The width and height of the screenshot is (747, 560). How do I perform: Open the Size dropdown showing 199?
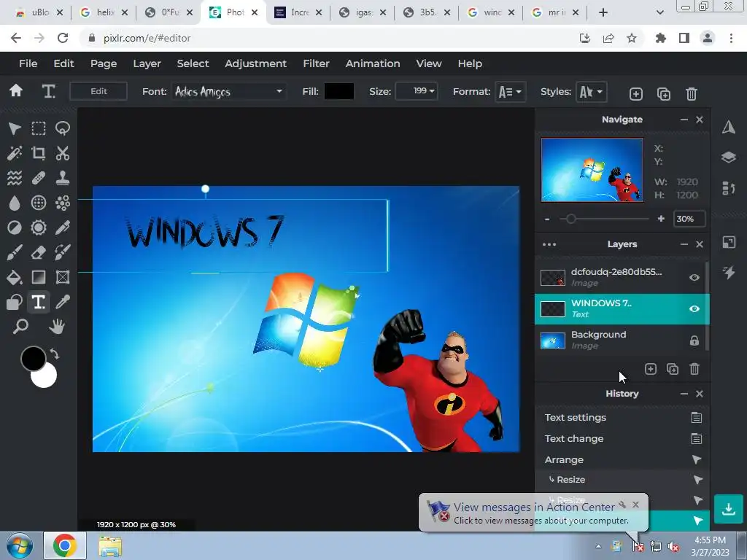tap(417, 91)
